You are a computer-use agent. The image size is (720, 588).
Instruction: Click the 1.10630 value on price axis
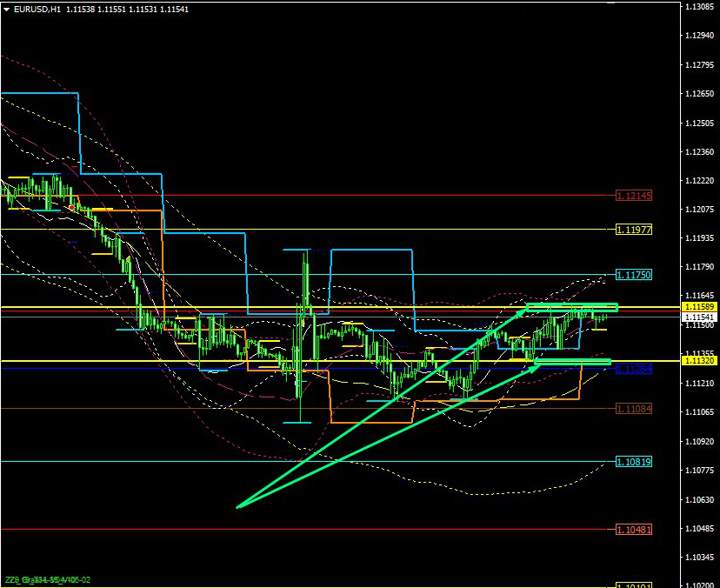(698, 499)
